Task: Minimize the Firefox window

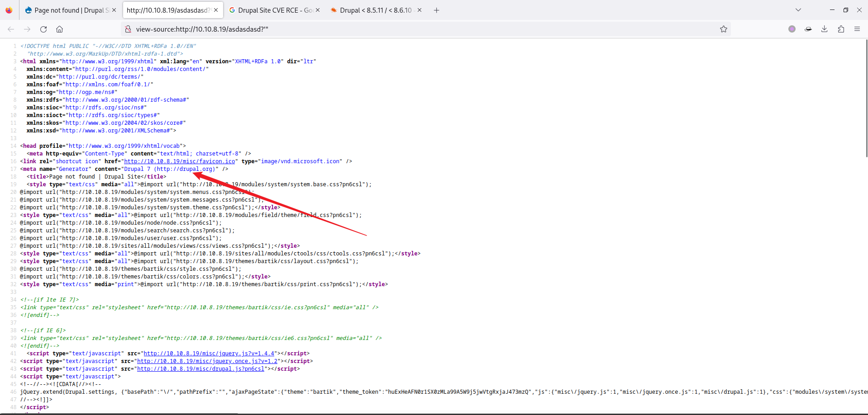Action: point(832,10)
